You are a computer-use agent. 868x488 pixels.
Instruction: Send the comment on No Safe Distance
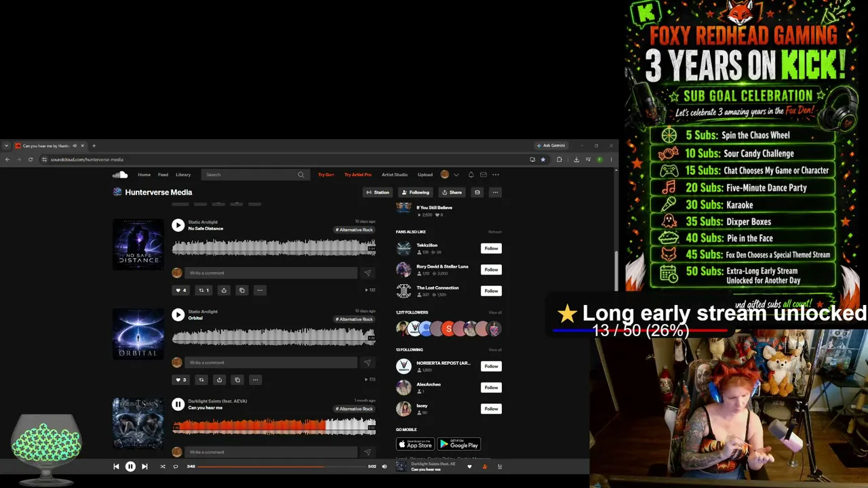[367, 273]
